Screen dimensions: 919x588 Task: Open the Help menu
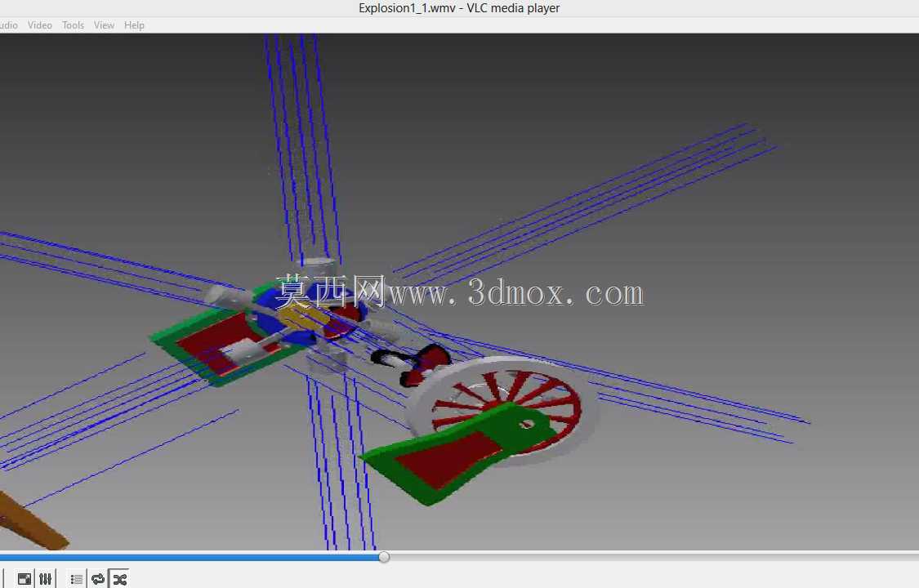134,25
